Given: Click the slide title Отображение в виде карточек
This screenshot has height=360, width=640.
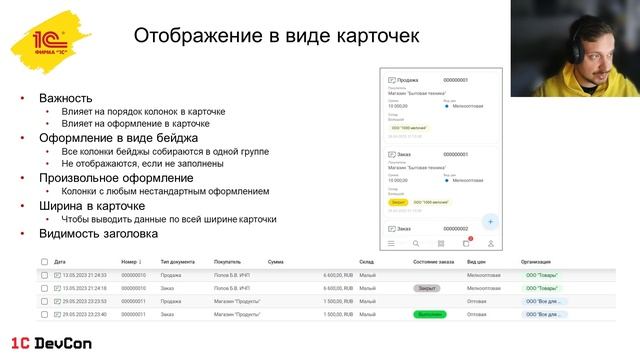Looking at the screenshot, I should 276,36.
